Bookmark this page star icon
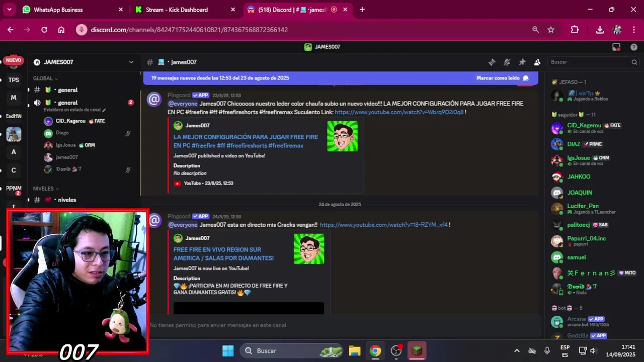This screenshot has width=644, height=362. (551, 30)
